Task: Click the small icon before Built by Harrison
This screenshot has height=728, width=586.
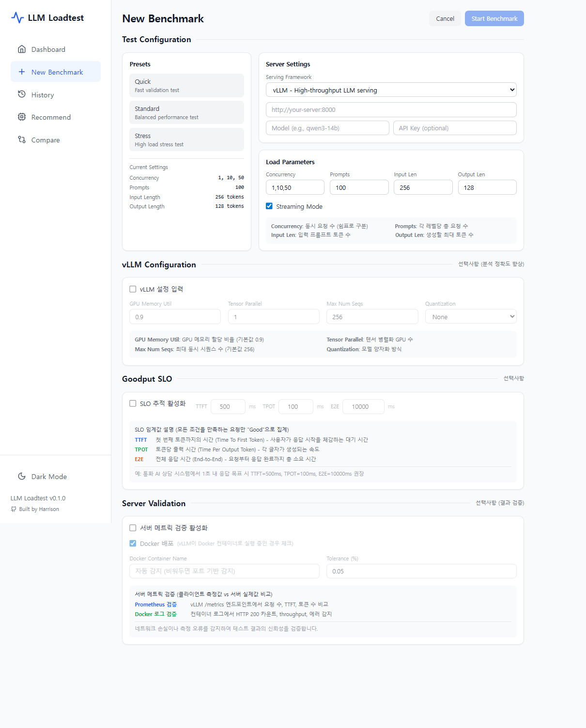Action: pyautogui.click(x=14, y=509)
